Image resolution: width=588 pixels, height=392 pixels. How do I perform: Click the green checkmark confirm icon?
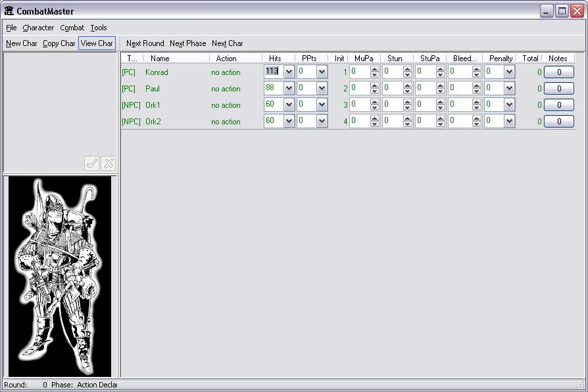[x=92, y=164]
